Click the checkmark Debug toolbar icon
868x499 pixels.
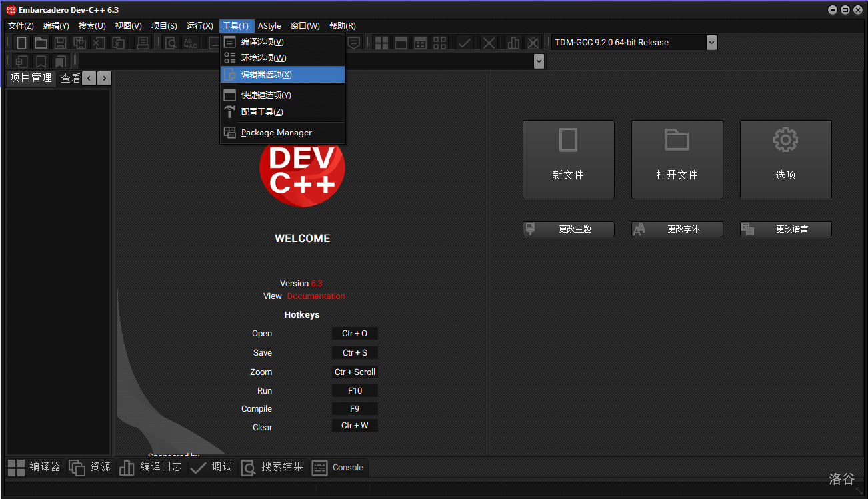point(465,43)
